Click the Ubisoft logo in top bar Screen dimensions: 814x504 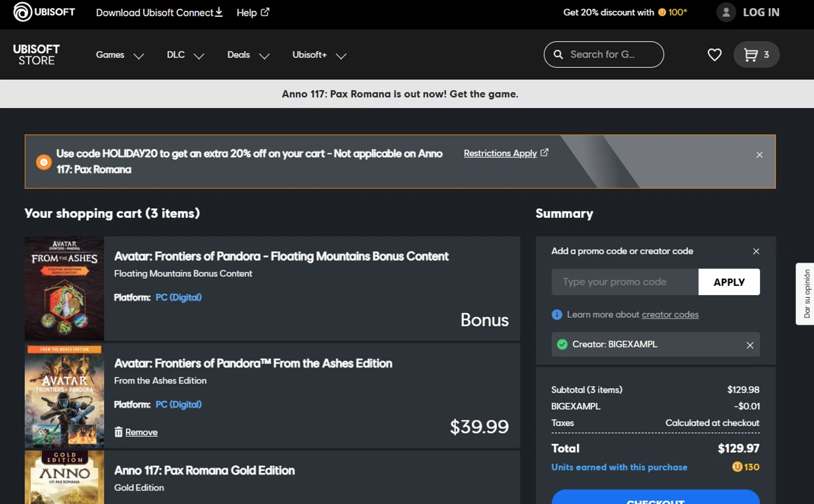(x=44, y=12)
